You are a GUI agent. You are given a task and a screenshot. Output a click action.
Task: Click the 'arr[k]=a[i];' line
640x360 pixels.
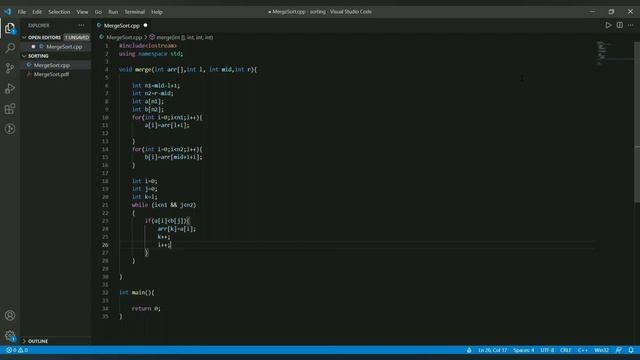tap(177, 229)
